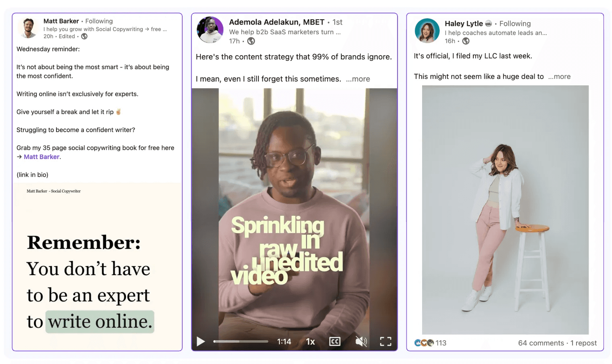
Task: Open Matt Barker's 'Remember:' image
Action: (97, 267)
